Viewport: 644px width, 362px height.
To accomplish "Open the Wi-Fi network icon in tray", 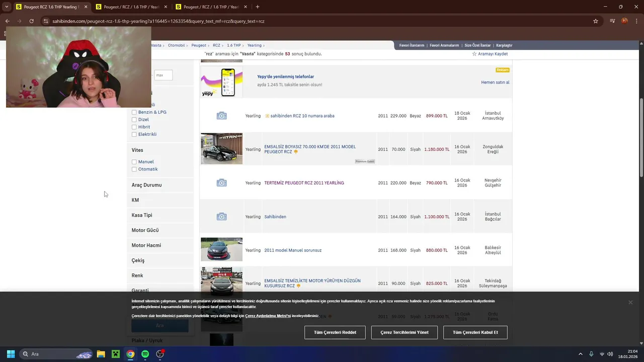I will point(602,354).
